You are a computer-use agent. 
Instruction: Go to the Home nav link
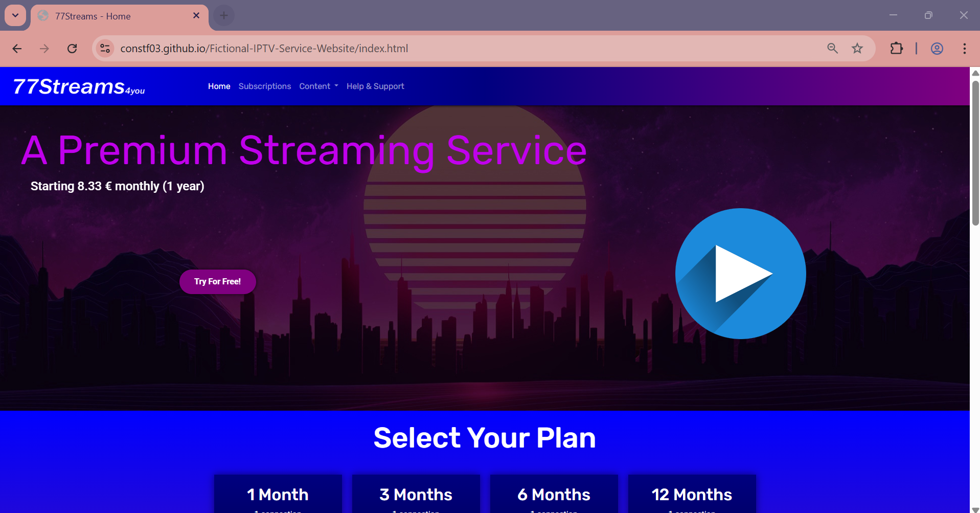[x=219, y=86]
